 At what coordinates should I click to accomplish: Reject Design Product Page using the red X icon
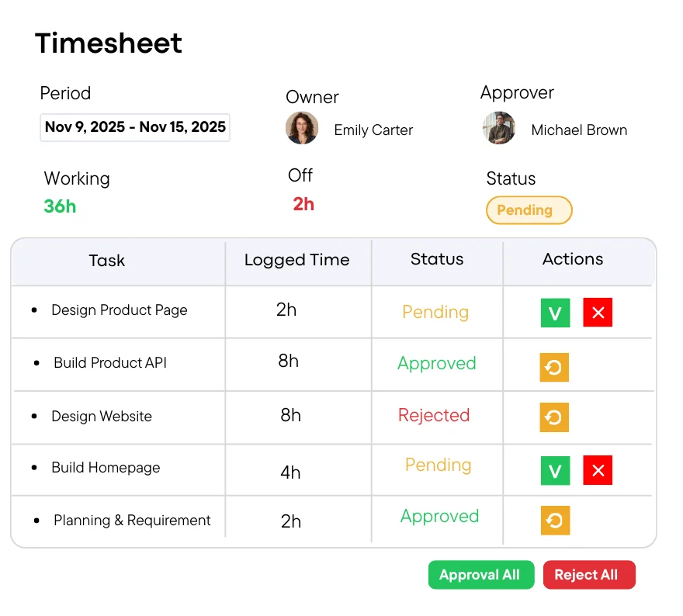click(598, 313)
